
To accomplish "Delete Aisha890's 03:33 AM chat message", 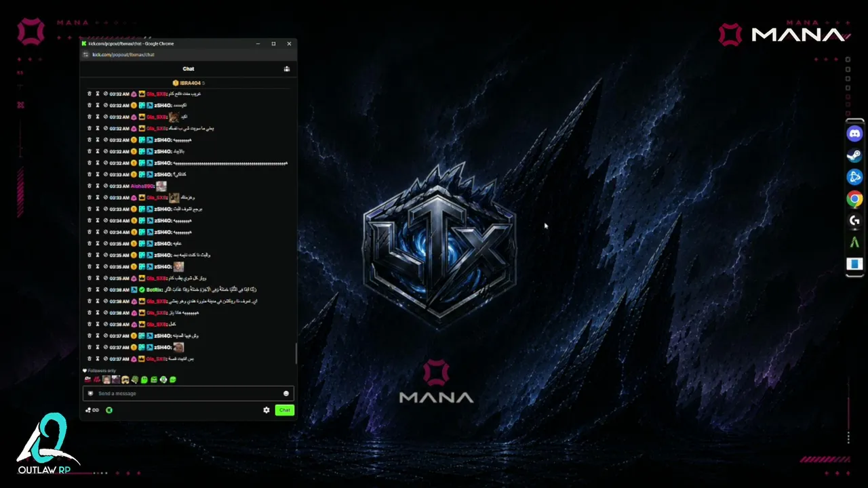I will [x=90, y=186].
